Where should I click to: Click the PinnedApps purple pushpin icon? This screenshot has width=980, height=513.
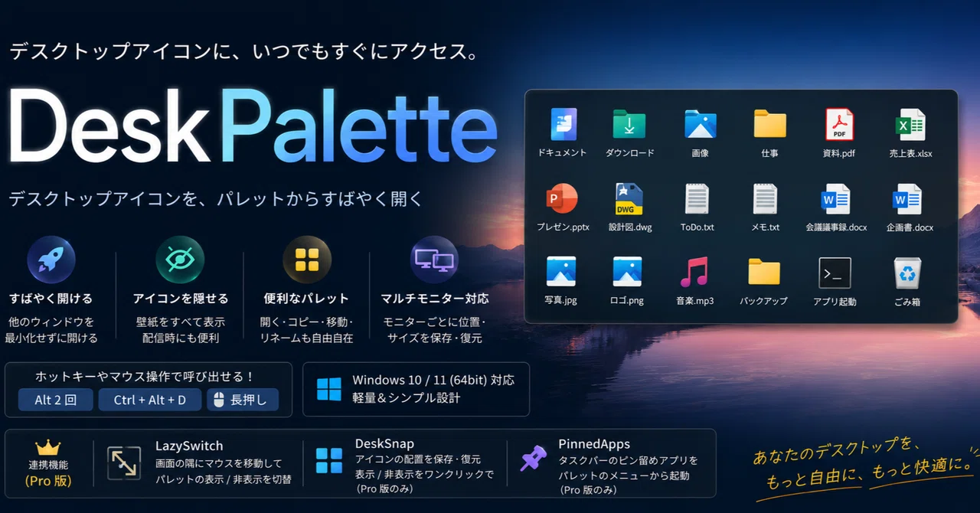point(534,457)
